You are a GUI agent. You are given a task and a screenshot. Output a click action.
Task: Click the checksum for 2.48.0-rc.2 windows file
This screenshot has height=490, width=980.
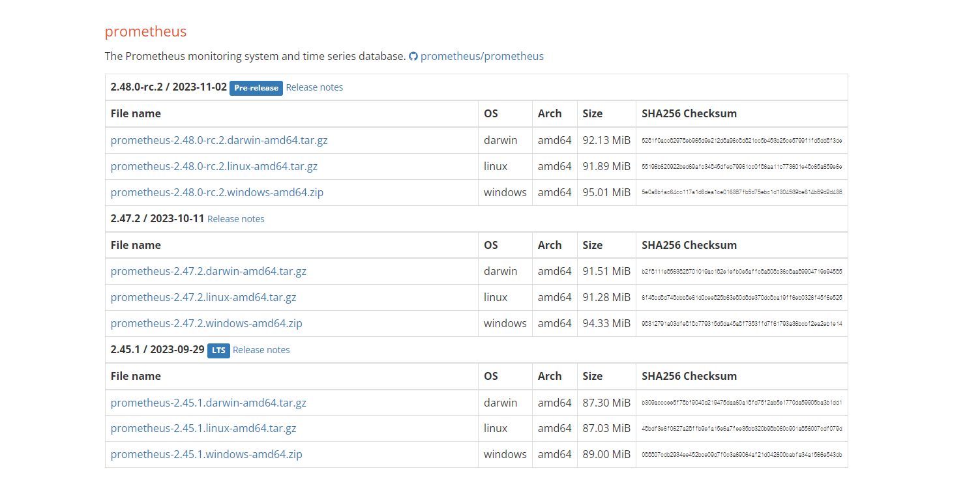point(742,192)
